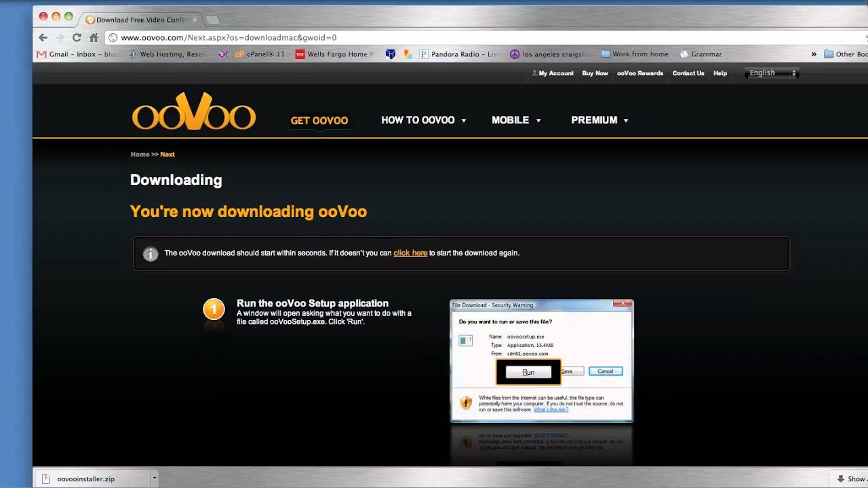Screen dimensions: 868x488
Task: Open the ooVoo Rewards link
Action: (x=640, y=73)
